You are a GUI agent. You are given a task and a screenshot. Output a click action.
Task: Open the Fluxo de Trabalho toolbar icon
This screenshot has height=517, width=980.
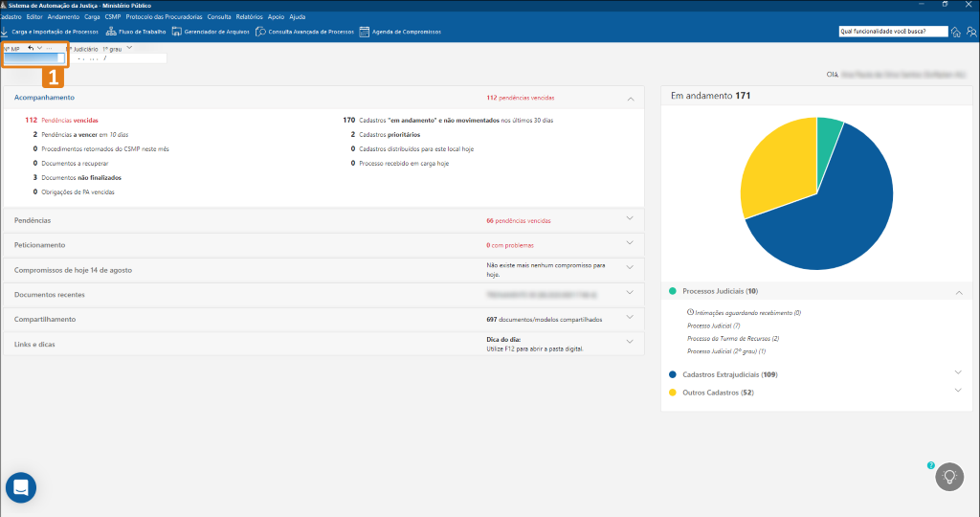(111, 32)
